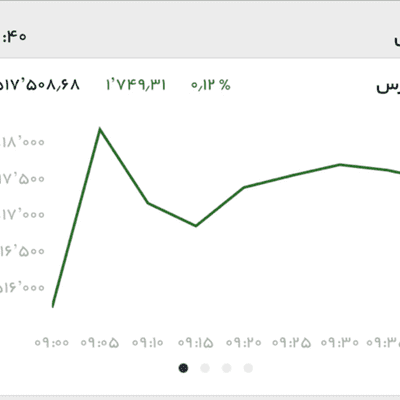Image resolution: width=400 pixels, height=400 pixels.
Task: Click the line's starting point at 09:00
Action: coord(53,305)
